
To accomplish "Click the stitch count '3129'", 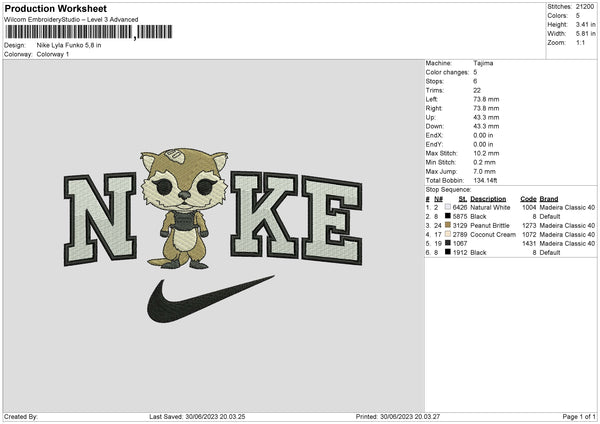I will point(460,225).
